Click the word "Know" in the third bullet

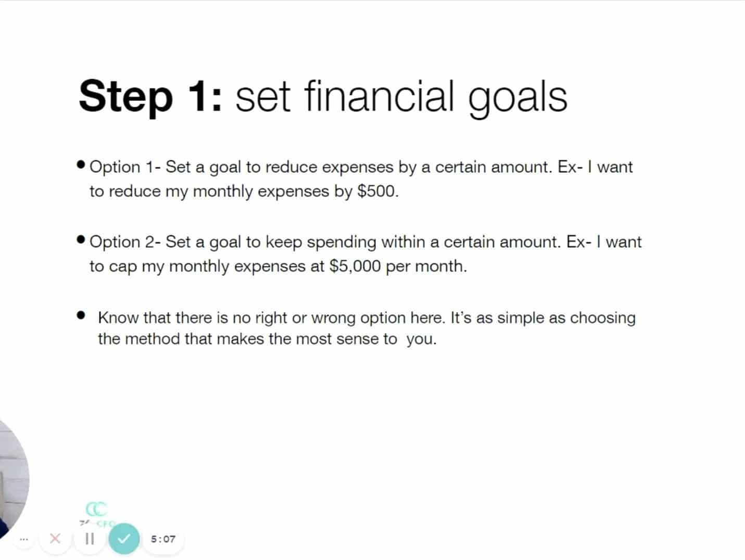[x=118, y=318]
